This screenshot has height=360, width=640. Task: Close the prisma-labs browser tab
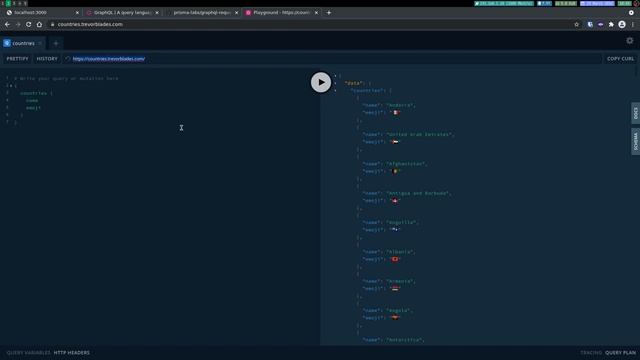[x=236, y=13]
